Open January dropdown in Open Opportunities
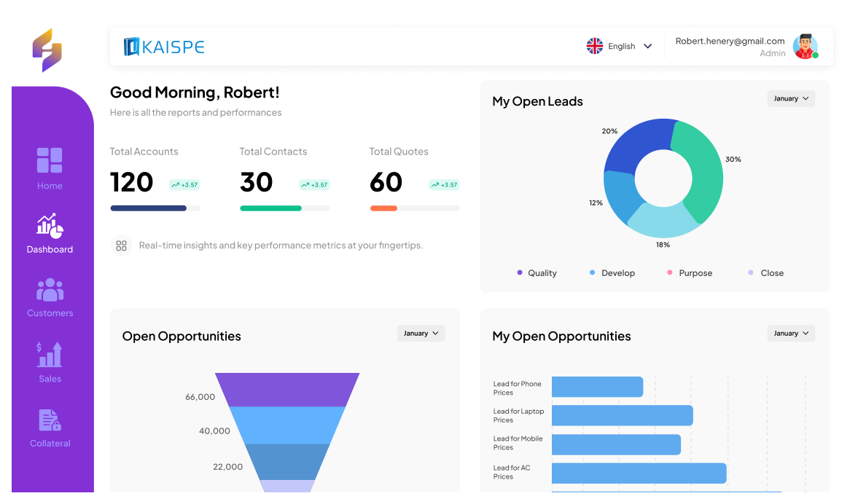The height and width of the screenshot is (504, 858). (421, 333)
